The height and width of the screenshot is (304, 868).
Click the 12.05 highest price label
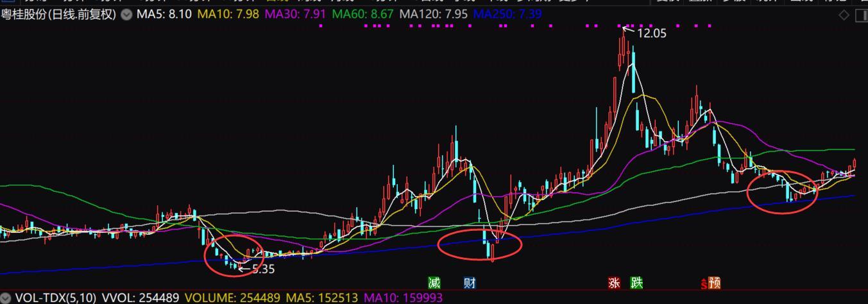coord(651,34)
